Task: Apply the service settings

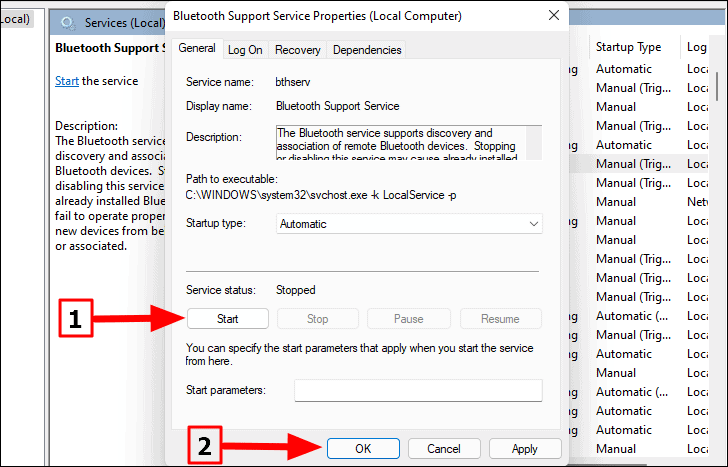Action: 525,448
